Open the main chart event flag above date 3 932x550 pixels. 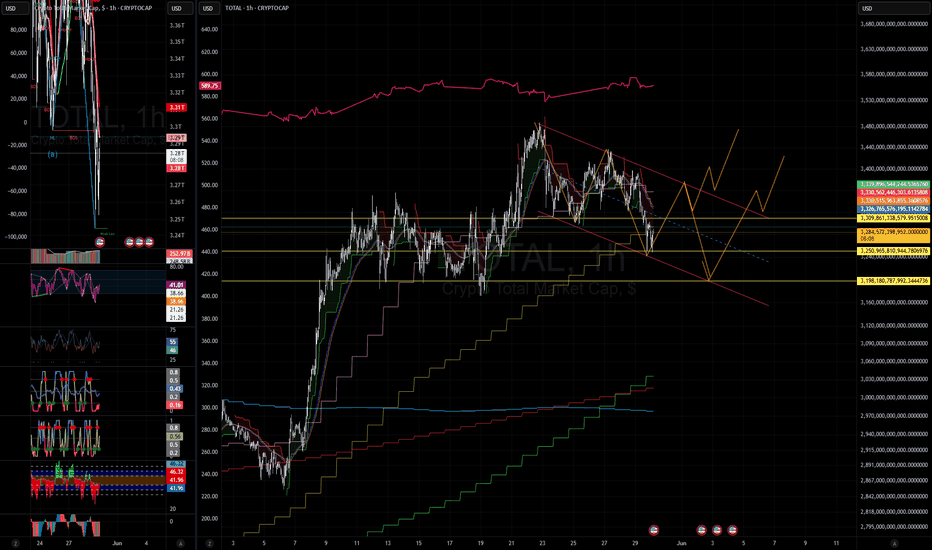(x=717, y=530)
